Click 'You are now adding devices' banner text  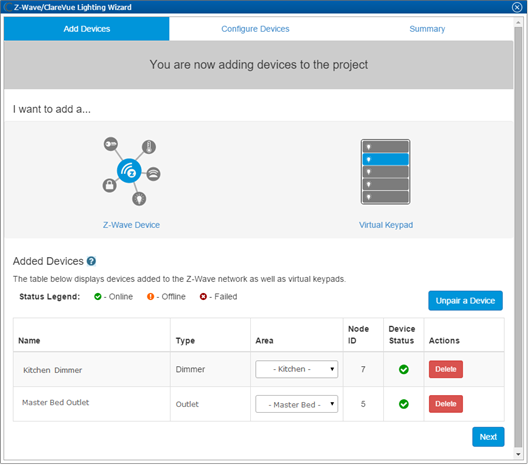click(259, 65)
